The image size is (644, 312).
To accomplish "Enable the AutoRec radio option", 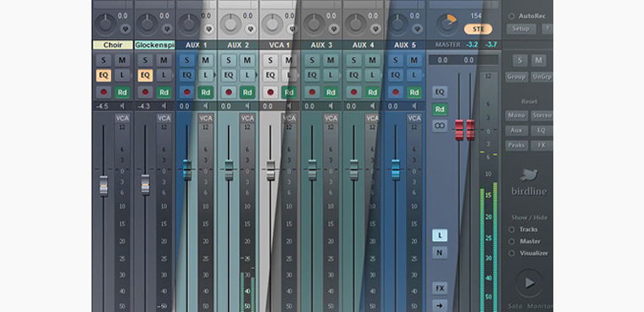I will pos(511,16).
